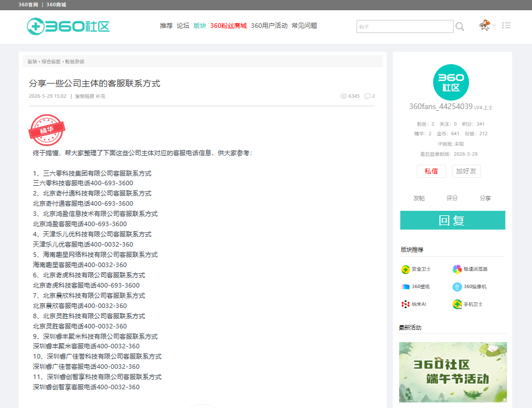Click the post date 2026-5-29 15:02

click(48, 97)
